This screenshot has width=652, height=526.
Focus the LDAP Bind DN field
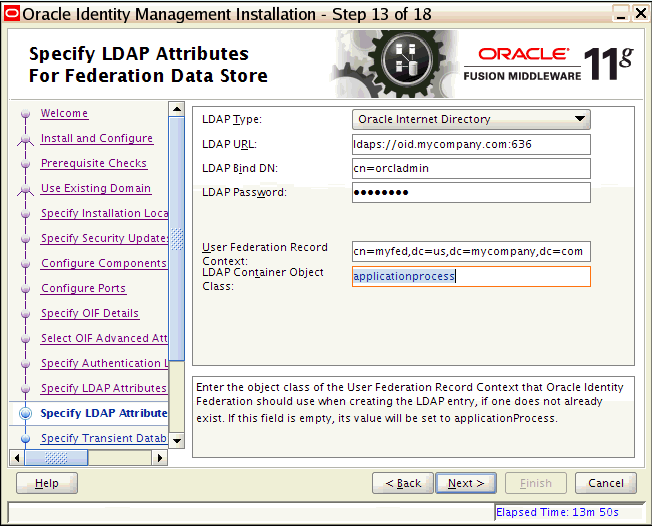coord(471,168)
